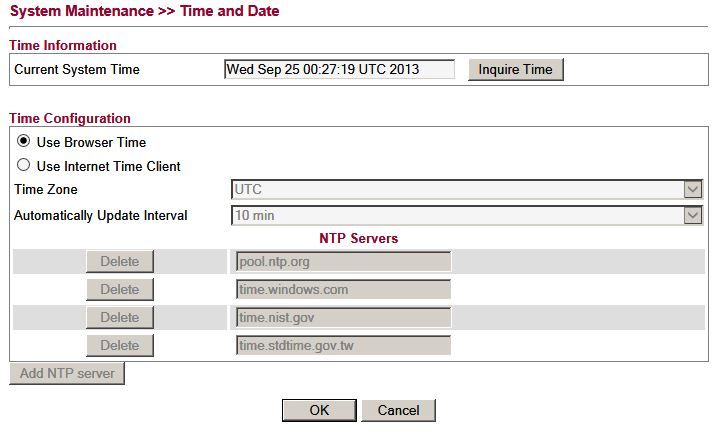
Task: Click the Add NTP server button
Action: click(x=66, y=374)
